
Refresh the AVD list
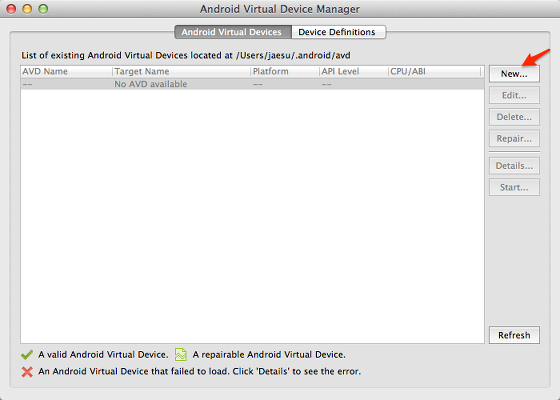tap(514, 335)
